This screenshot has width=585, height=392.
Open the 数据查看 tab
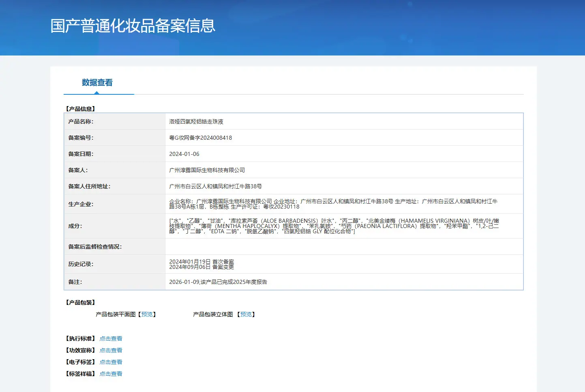coord(97,83)
